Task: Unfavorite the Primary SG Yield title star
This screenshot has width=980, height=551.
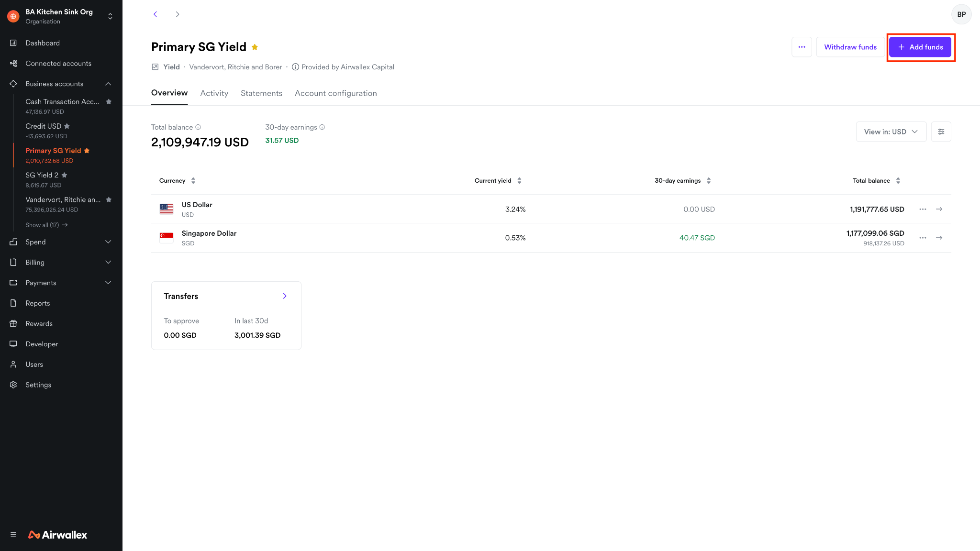Action: pos(255,47)
